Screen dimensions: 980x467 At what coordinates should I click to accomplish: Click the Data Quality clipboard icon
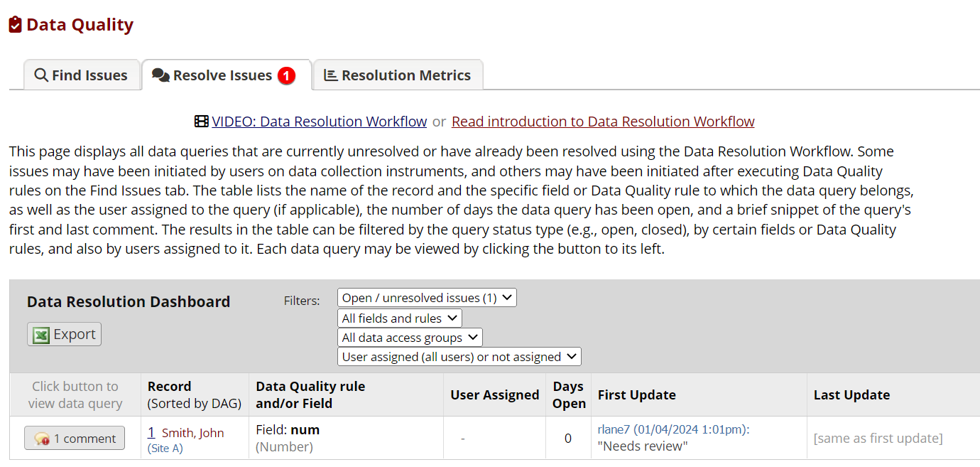coord(16,25)
